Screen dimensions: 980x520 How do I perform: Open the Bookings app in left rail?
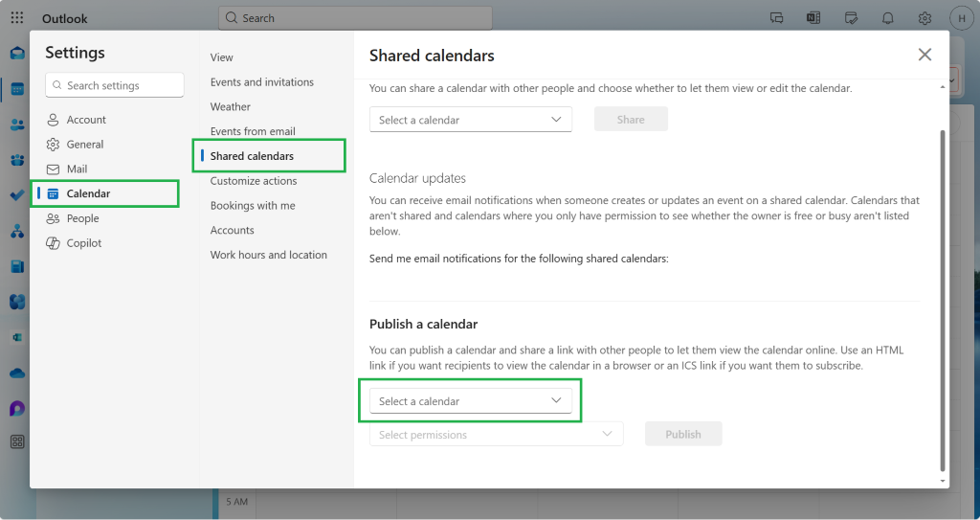tap(17, 266)
